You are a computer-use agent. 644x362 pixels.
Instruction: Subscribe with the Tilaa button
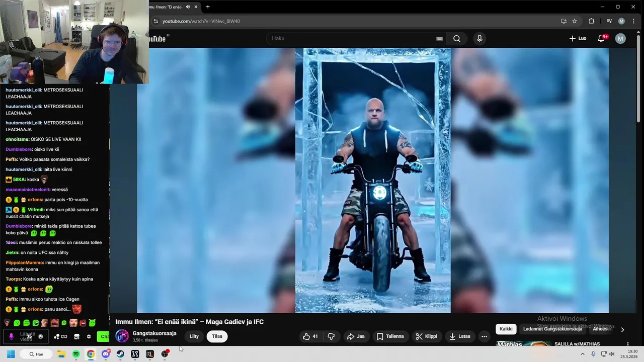(x=217, y=336)
